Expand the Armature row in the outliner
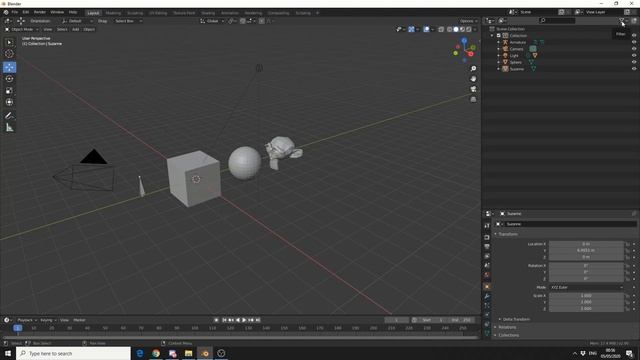The height and width of the screenshot is (360, 640). 498,42
